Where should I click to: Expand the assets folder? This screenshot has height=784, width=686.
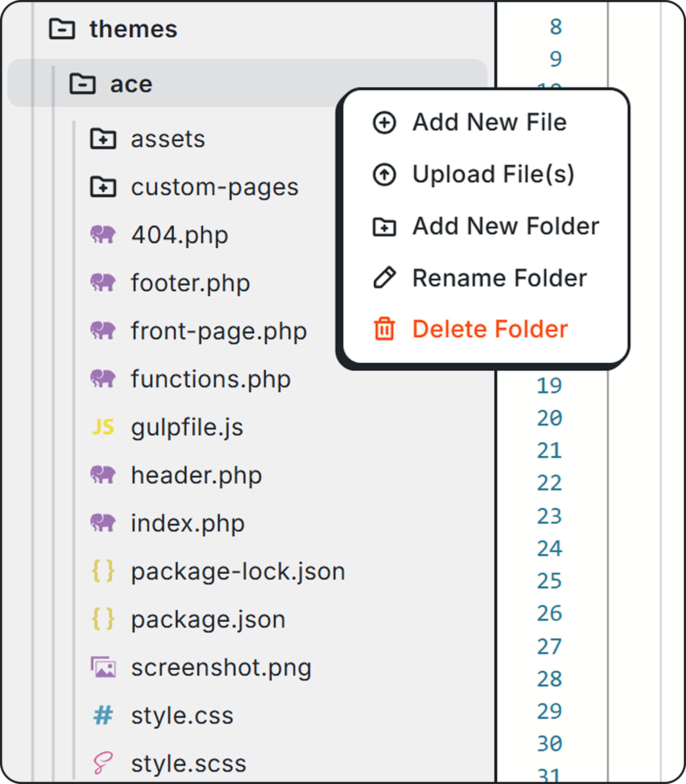[102, 139]
